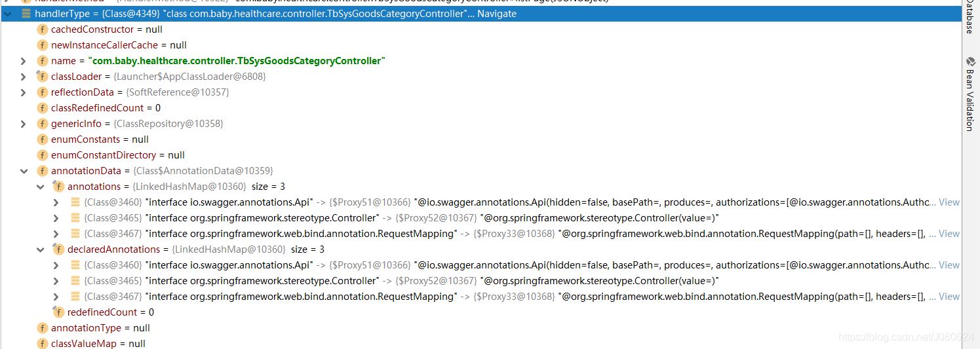The image size is (980, 349).
Task: Expand Controller entry under annotations
Action: pos(56,218)
